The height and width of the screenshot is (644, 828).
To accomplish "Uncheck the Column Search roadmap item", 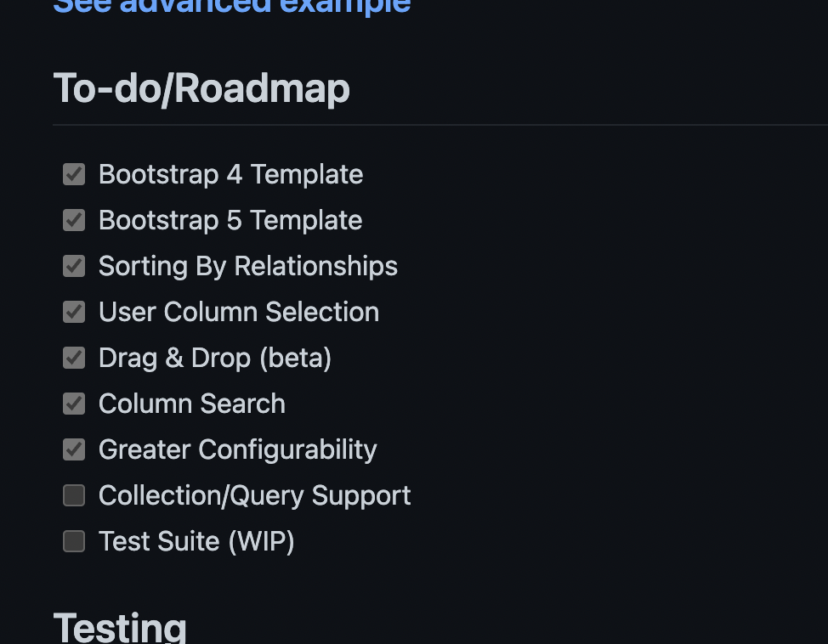I will (x=74, y=404).
